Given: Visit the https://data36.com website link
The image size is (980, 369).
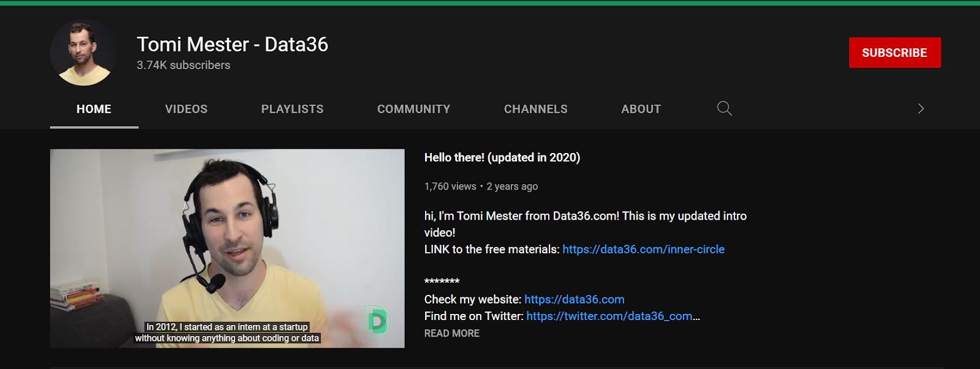Looking at the screenshot, I should point(574,299).
